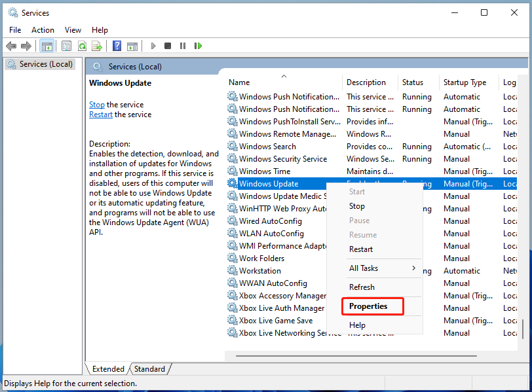This screenshot has height=392, width=532.
Task: Click gear icon beside Windows Security Service
Action: point(233,158)
